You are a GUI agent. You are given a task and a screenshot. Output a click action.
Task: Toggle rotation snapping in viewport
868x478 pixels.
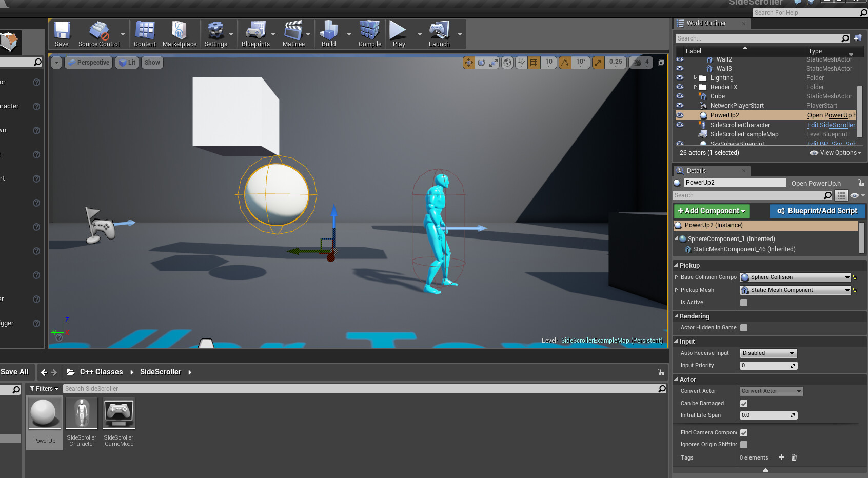(565, 63)
